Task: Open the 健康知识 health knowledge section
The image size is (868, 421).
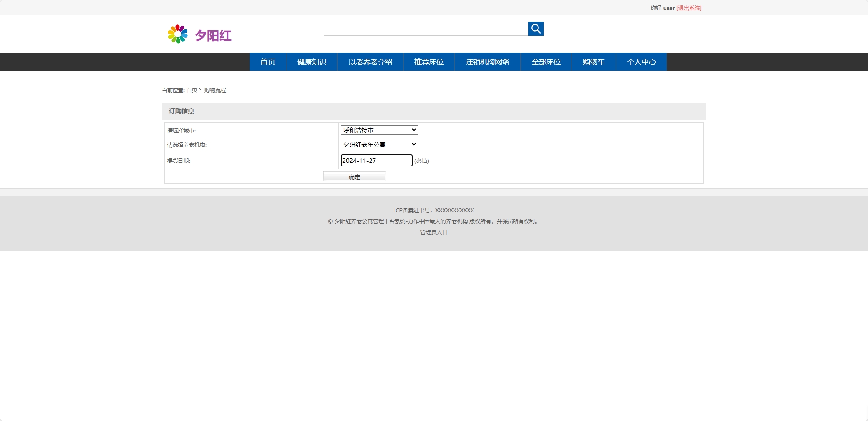Action: tap(311, 62)
